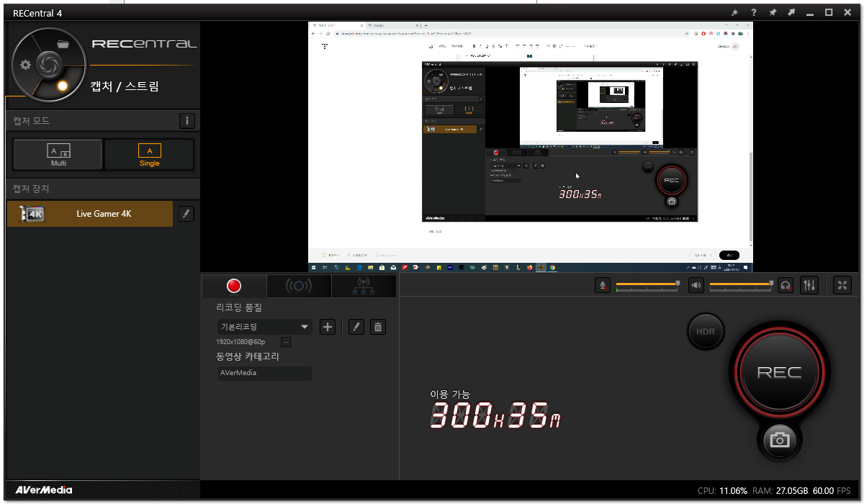This screenshot has width=864, height=504.
Task: Switch to Single capture mode
Action: coord(149,154)
